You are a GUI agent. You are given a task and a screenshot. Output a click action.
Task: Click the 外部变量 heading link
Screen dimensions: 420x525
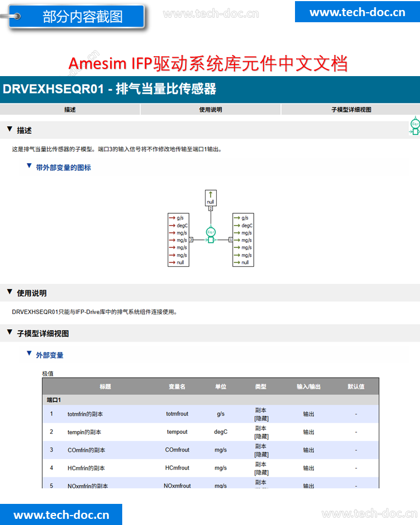49,355
